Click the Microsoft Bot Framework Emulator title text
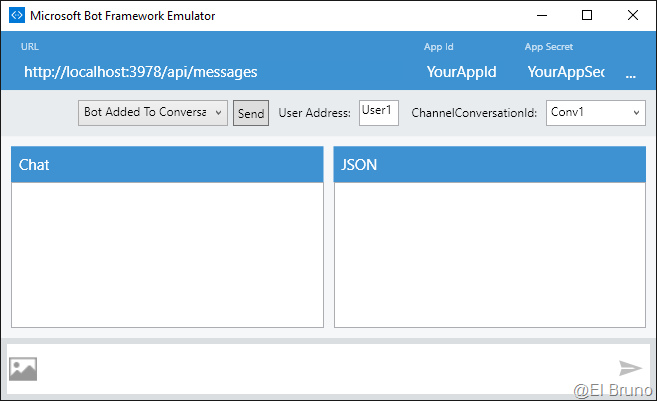The width and height of the screenshot is (657, 401). pos(122,15)
